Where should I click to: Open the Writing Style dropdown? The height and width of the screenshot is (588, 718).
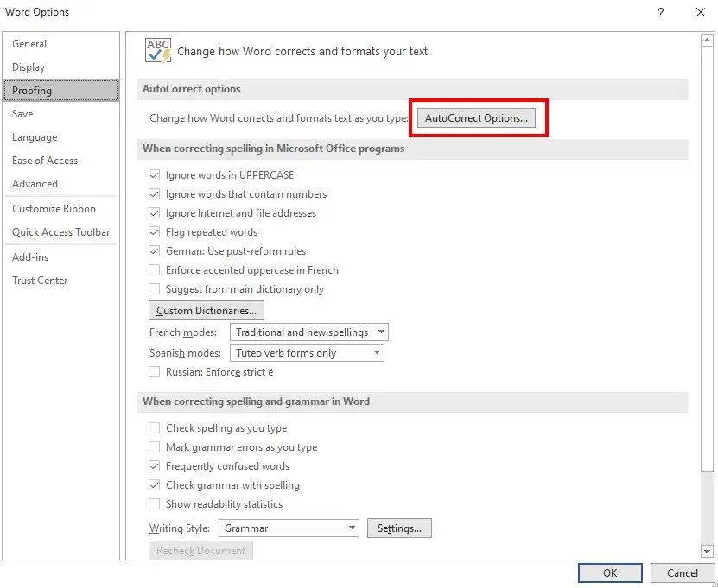click(x=289, y=528)
